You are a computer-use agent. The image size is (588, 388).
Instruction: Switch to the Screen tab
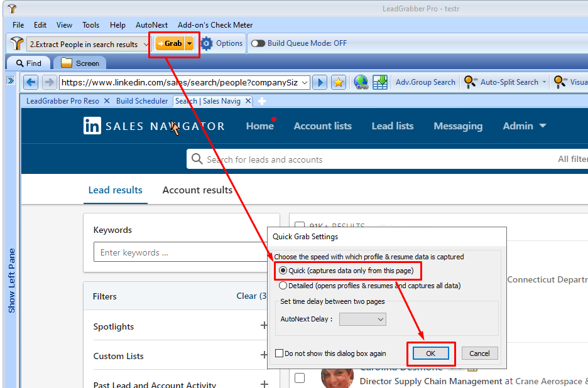[x=80, y=63]
